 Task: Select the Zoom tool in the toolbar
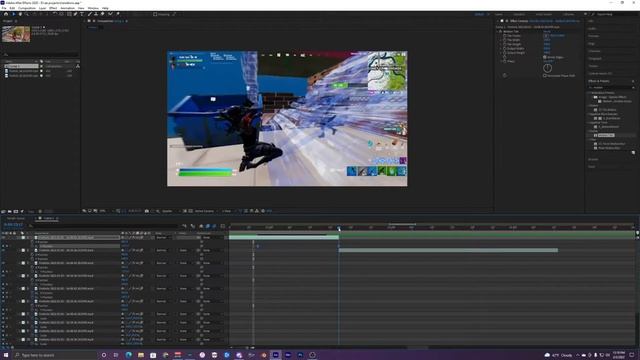(27, 14)
